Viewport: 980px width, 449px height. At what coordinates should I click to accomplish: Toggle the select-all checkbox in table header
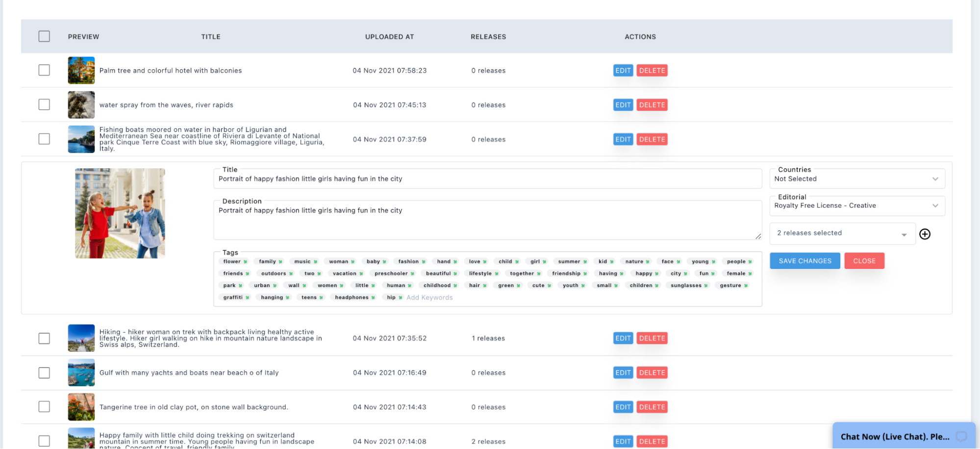44,36
